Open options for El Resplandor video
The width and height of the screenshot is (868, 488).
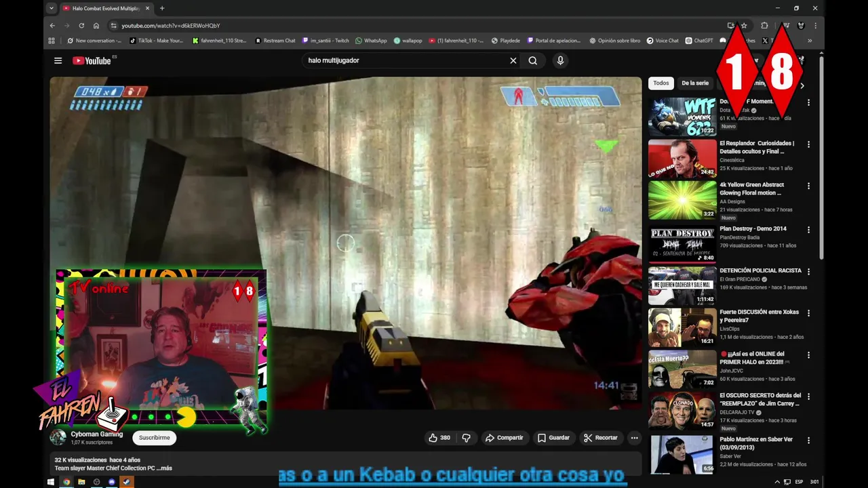pyautogui.click(x=808, y=144)
